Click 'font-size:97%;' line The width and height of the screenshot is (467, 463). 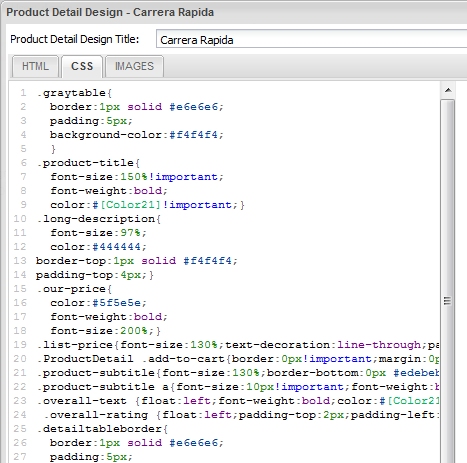[x=98, y=233]
